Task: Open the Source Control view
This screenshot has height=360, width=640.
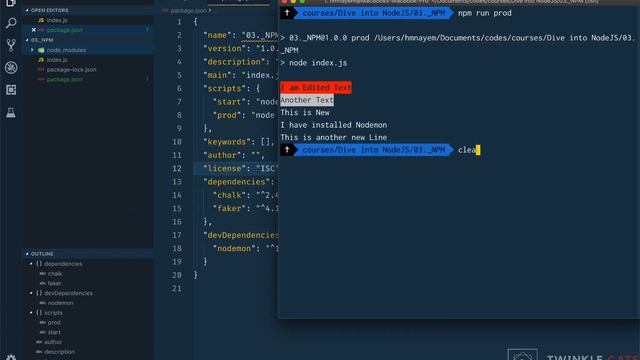Action: point(11,45)
